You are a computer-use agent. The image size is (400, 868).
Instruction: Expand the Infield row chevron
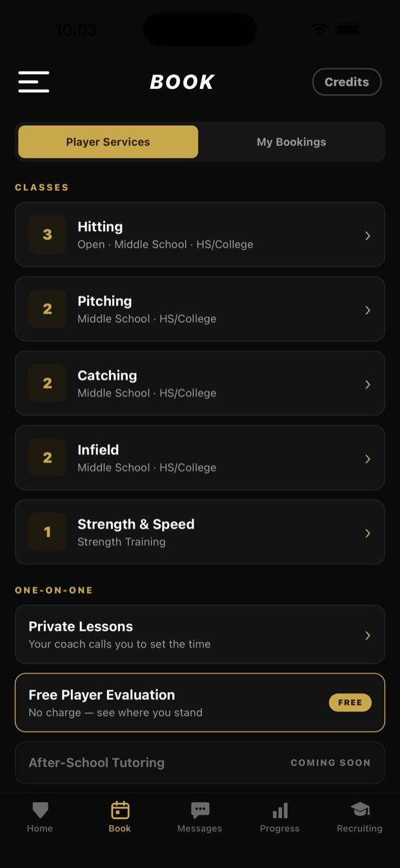368,459
